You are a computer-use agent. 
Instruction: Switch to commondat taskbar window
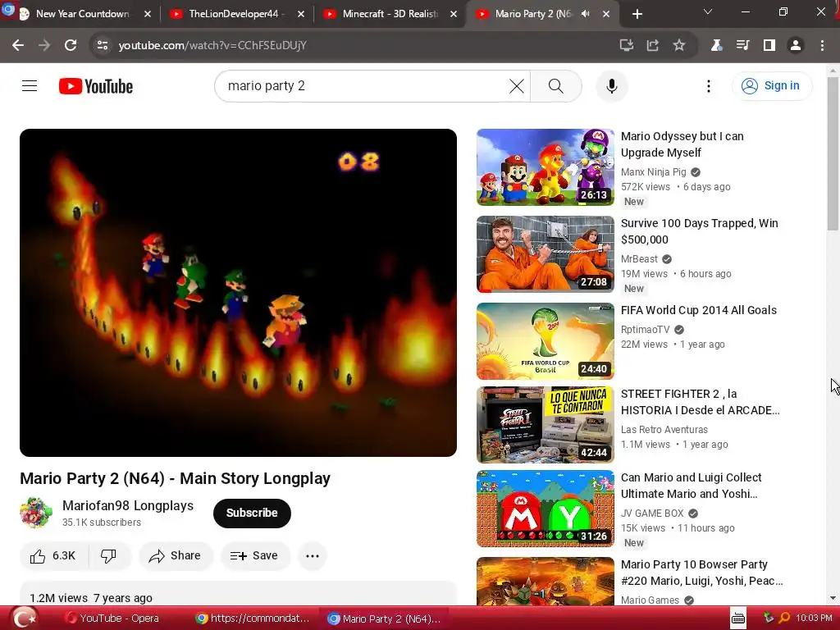[x=253, y=619]
